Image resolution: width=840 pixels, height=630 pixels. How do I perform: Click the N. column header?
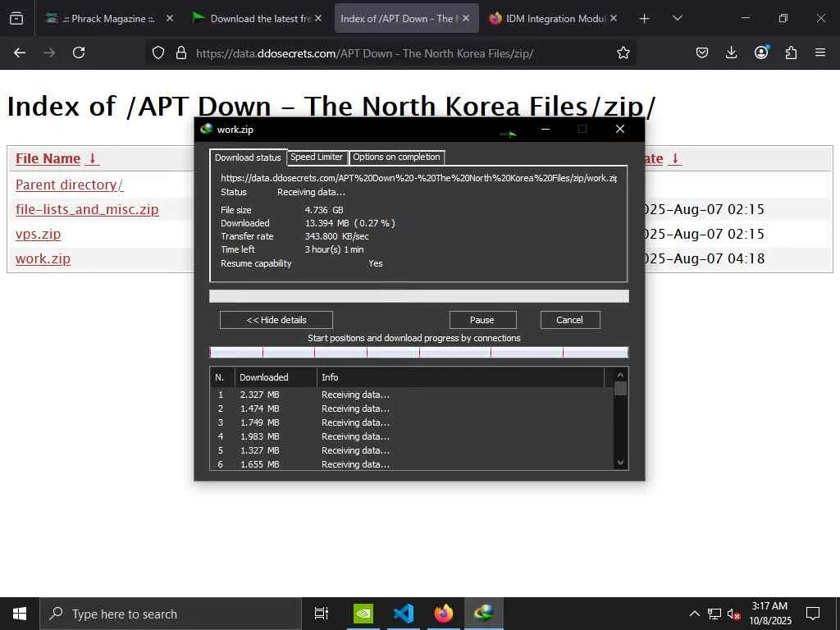(x=221, y=377)
